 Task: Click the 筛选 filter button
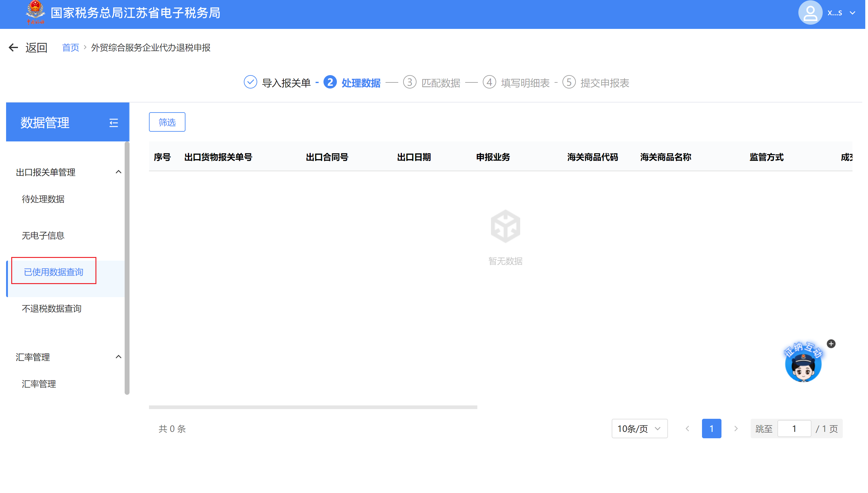tap(168, 122)
